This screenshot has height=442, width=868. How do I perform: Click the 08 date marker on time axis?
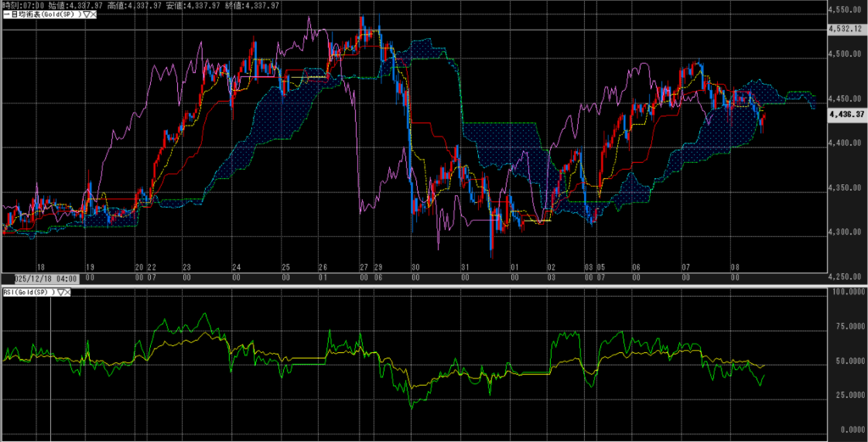coord(735,267)
